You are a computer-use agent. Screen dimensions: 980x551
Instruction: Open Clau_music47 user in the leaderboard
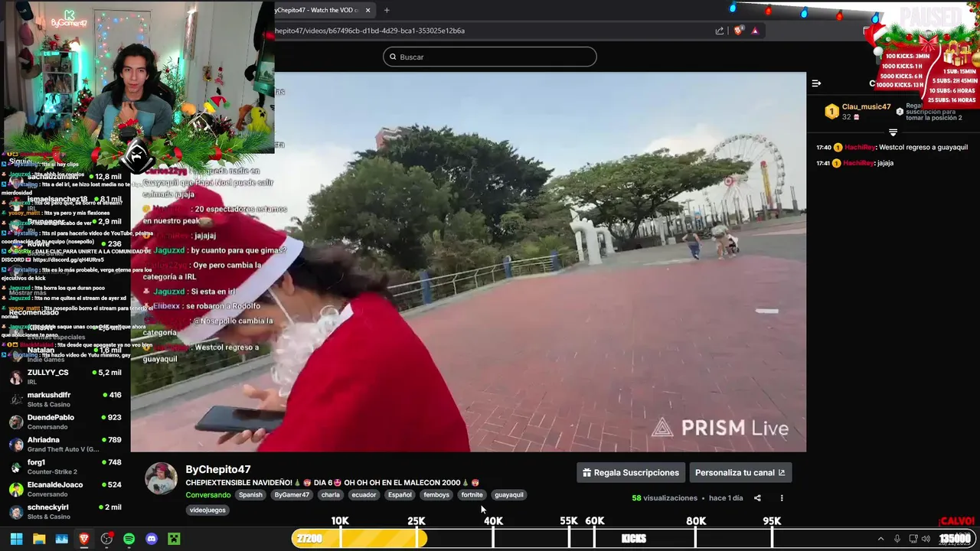pos(866,107)
